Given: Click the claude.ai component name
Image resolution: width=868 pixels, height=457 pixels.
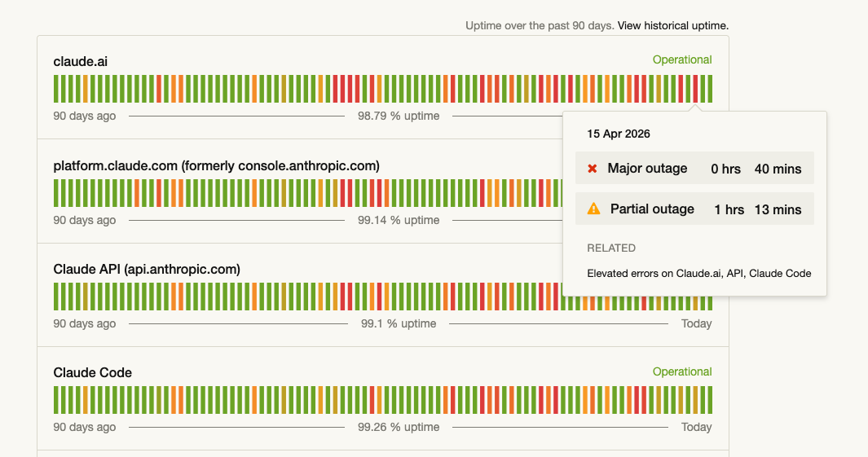Looking at the screenshot, I should [81, 61].
